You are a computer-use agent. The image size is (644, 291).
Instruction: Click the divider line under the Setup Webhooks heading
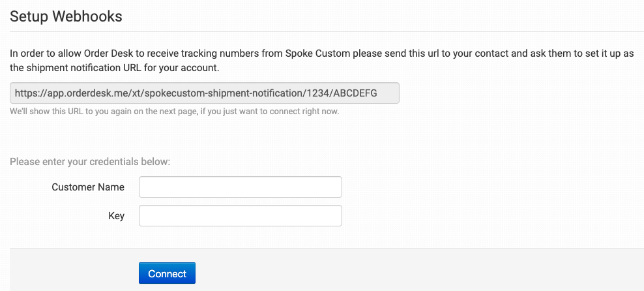(326, 31)
